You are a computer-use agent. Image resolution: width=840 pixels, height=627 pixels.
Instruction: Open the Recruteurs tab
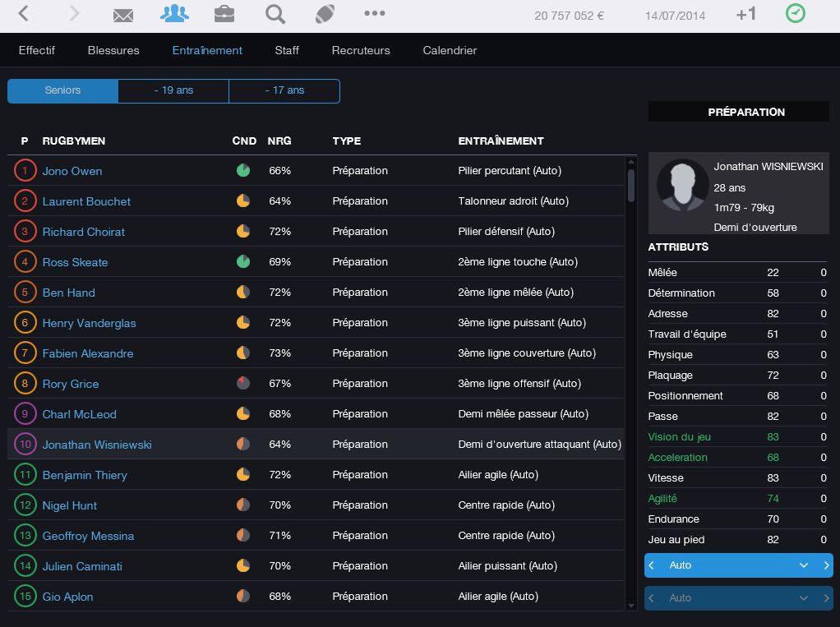[x=361, y=50]
